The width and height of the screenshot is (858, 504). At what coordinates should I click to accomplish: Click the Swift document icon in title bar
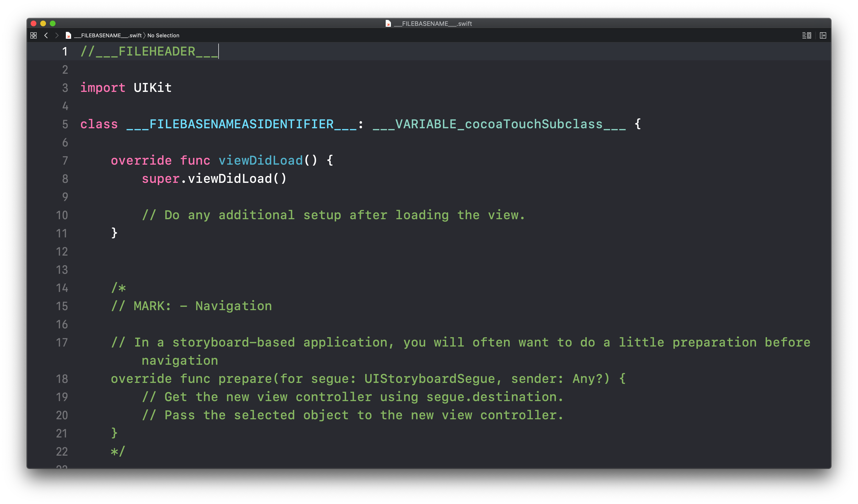pos(388,23)
